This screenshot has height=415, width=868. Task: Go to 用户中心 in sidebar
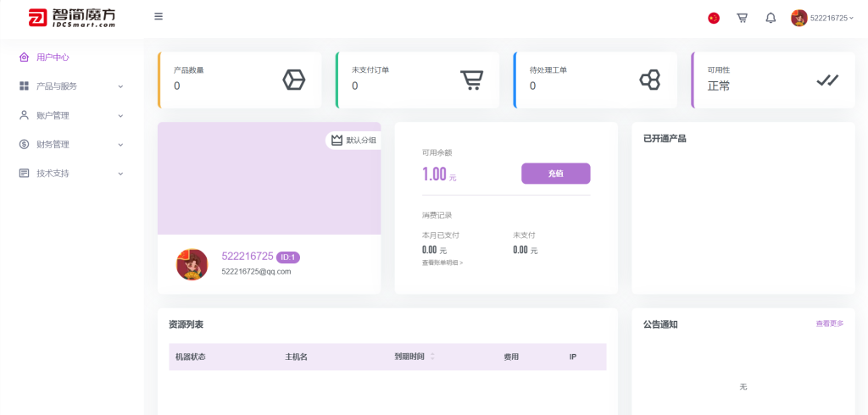tap(53, 57)
